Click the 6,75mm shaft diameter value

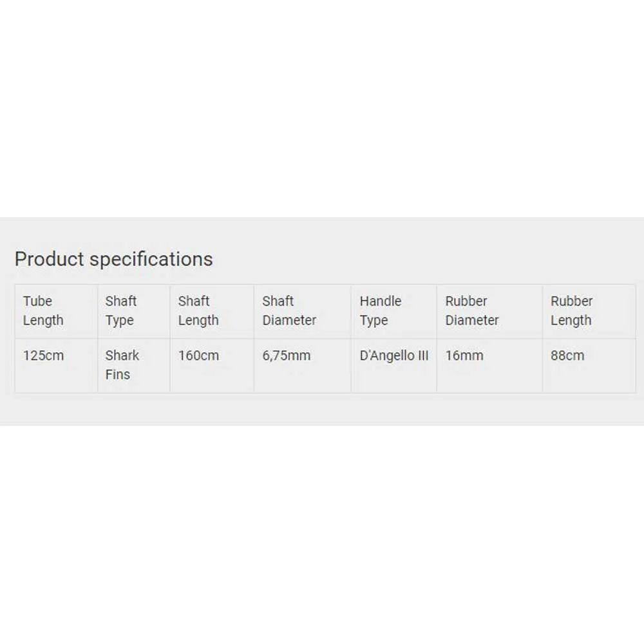point(286,355)
